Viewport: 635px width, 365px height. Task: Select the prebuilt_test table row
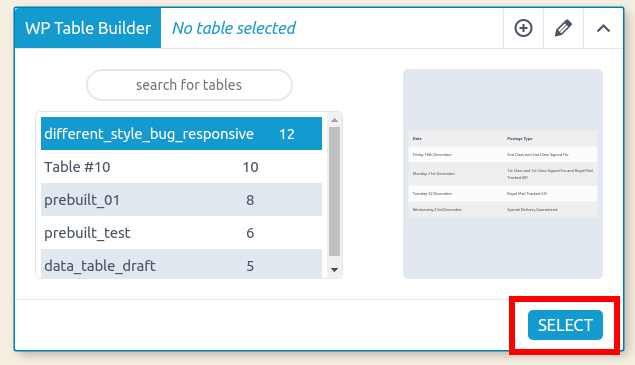point(181,233)
